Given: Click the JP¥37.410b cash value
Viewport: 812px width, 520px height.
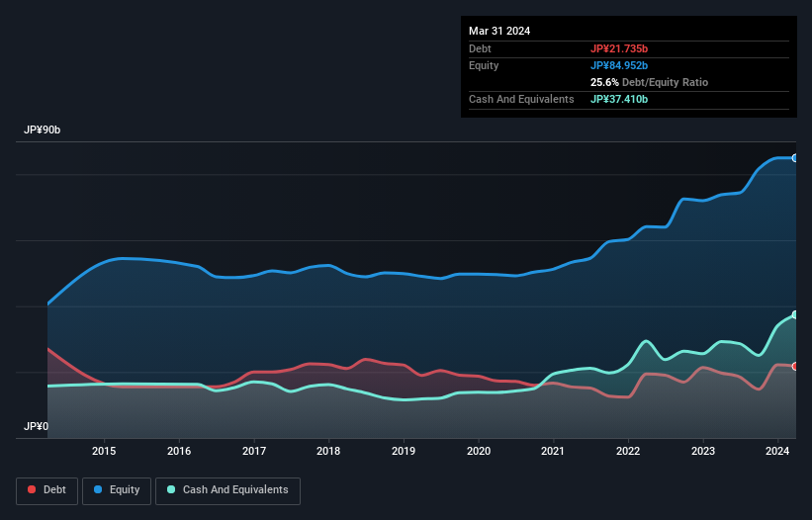Looking at the screenshot, I should 619,99.
